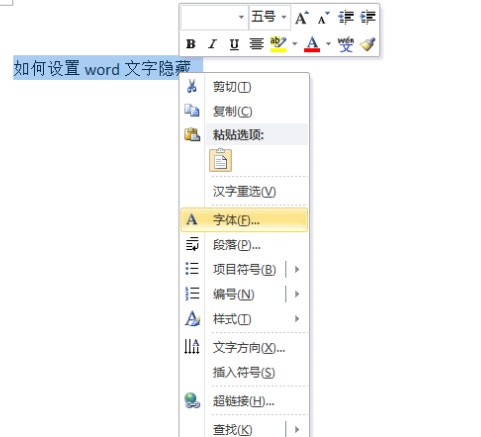The height and width of the screenshot is (437, 481).
Task: Shrink font size with small A
Action: pos(324,17)
